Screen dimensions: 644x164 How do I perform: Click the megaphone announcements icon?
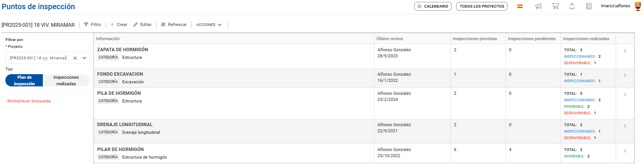pyautogui.click(x=538, y=6)
